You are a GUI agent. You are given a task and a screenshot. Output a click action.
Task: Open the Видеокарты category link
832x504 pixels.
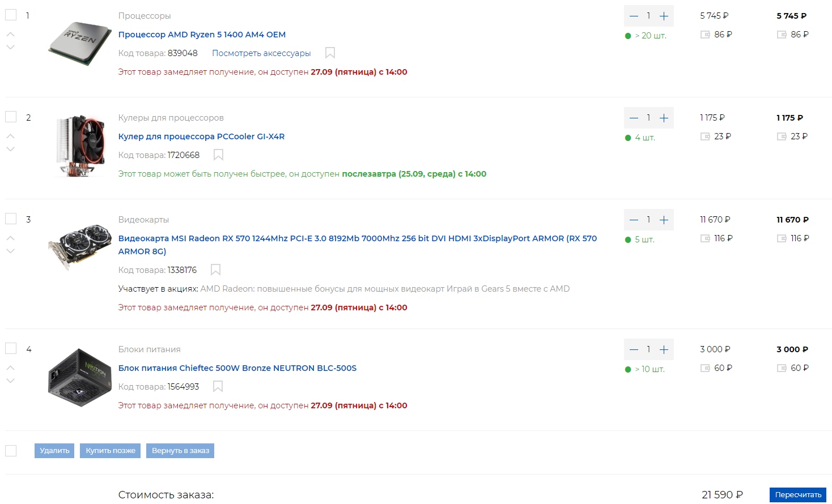143,220
